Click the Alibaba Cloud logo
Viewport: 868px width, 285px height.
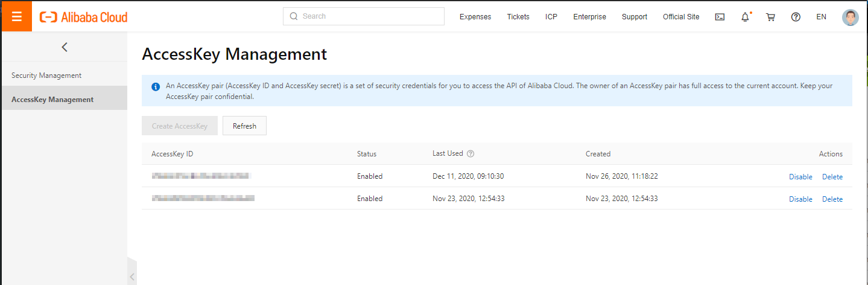tap(83, 17)
